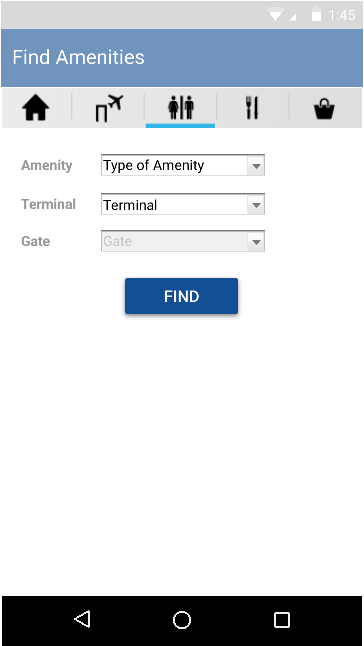Go to the Home tab icon
This screenshot has height=646, width=364.
click(36, 108)
